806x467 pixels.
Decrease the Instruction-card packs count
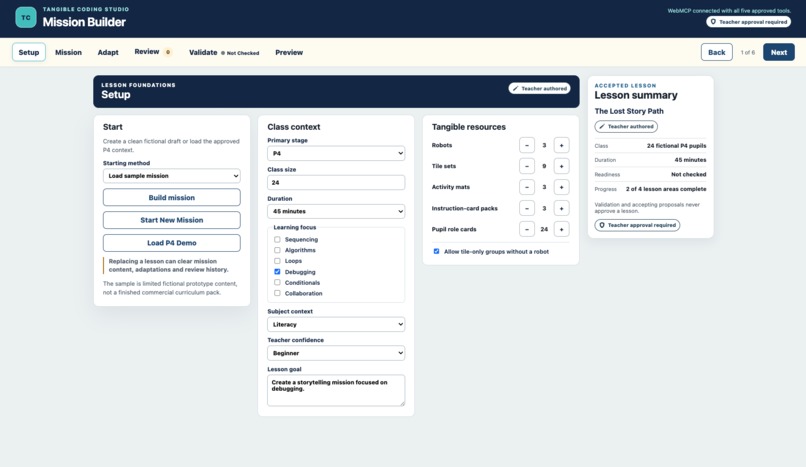tap(526, 208)
